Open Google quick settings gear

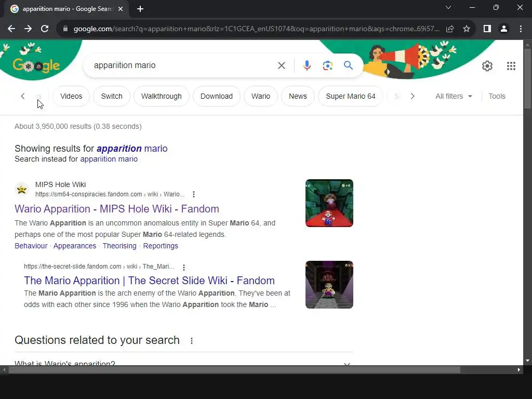click(487, 66)
